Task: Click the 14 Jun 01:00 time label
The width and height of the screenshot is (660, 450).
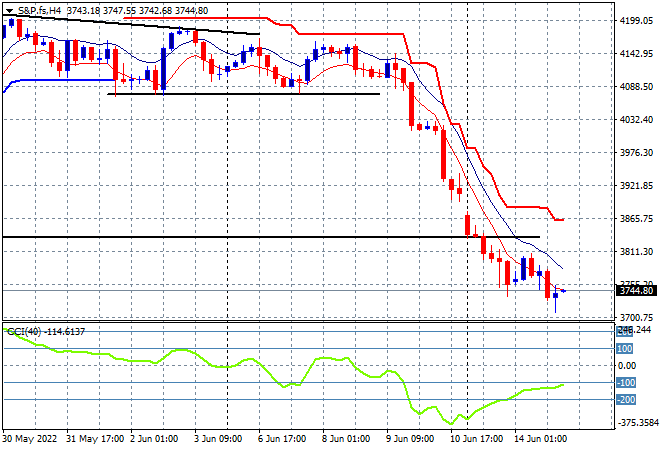Action: coord(540,439)
